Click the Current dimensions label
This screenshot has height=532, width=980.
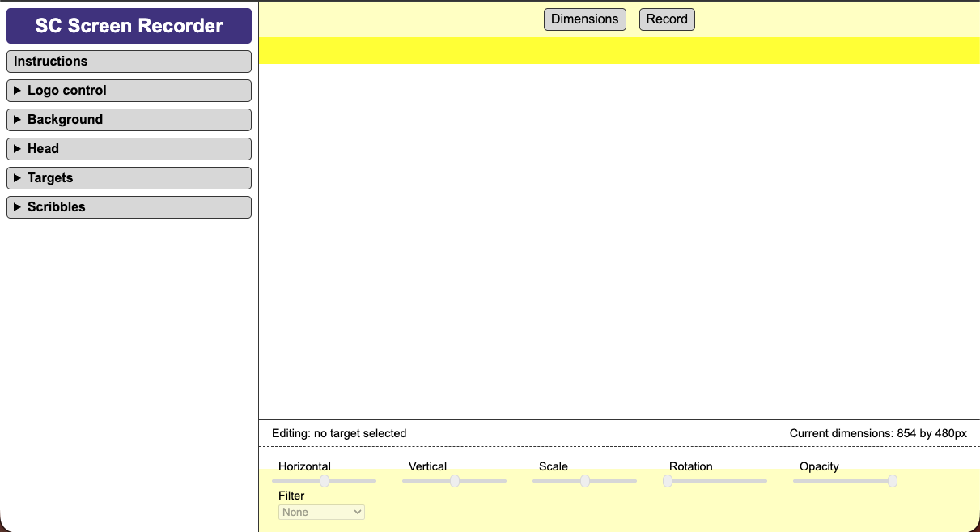point(877,433)
